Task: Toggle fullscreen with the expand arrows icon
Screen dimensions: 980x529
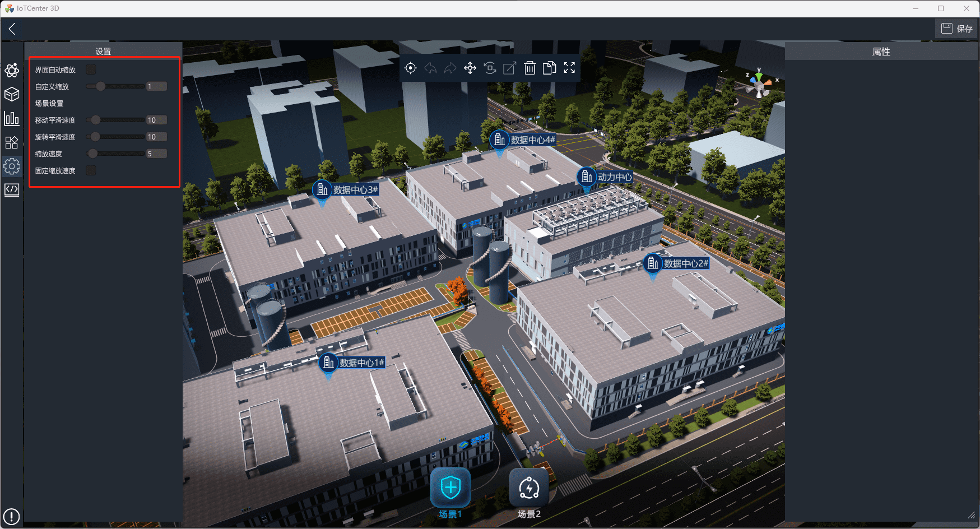Action: 569,68
